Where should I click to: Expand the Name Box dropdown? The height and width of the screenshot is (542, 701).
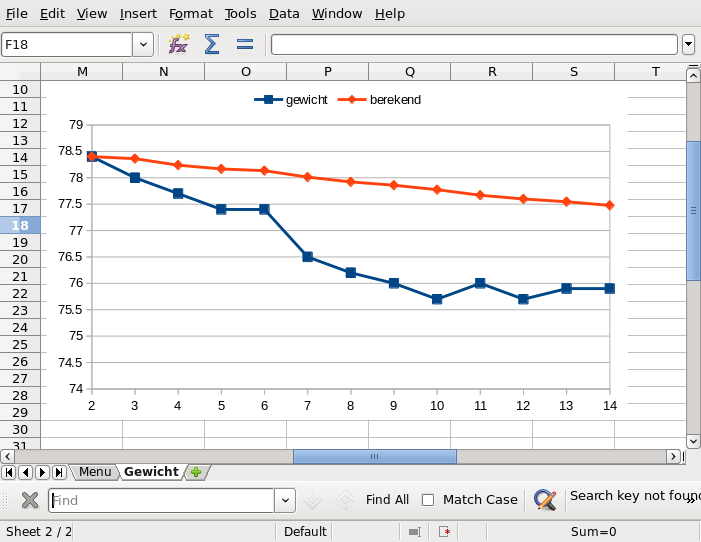tap(143, 44)
